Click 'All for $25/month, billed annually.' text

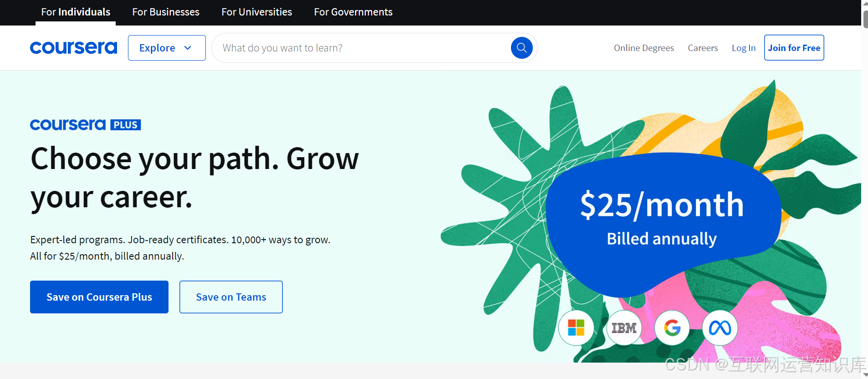coord(107,256)
